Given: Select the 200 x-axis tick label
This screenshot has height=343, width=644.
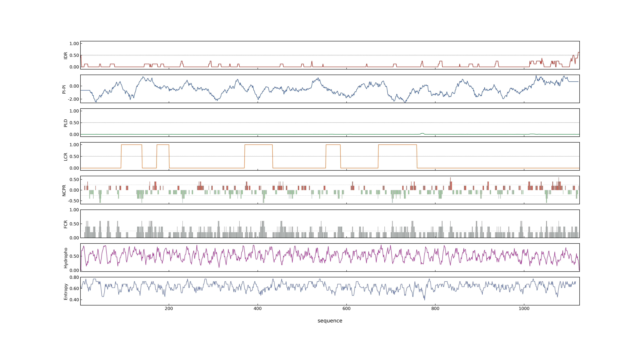Looking at the screenshot, I should [169, 309].
